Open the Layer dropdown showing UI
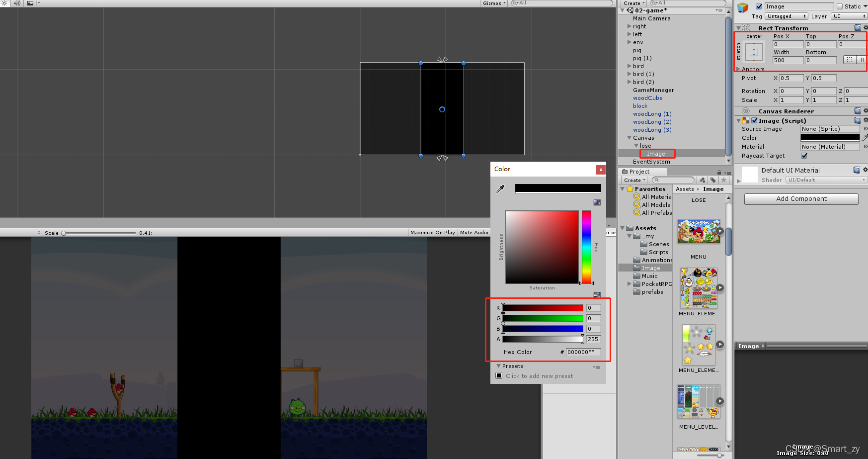This screenshot has width=868, height=459. click(x=849, y=16)
